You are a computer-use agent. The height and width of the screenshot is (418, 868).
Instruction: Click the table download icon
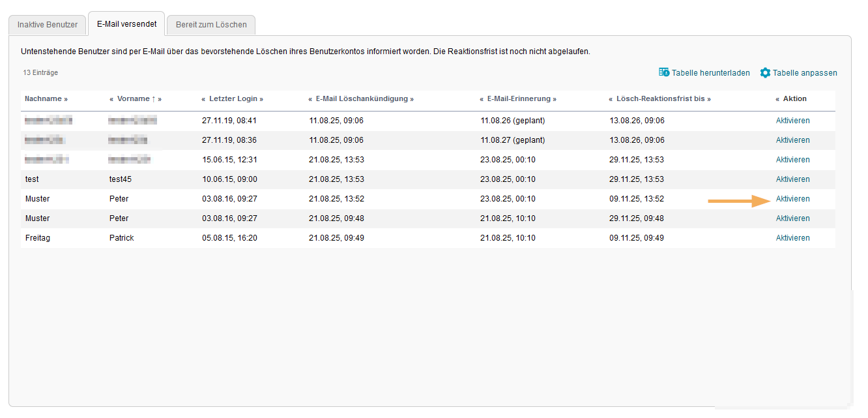coord(665,72)
